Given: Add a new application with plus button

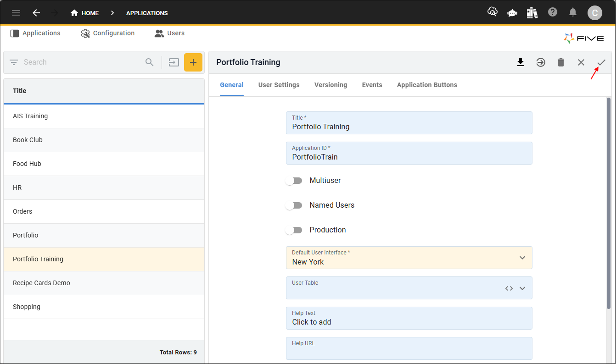Looking at the screenshot, I should point(193,62).
